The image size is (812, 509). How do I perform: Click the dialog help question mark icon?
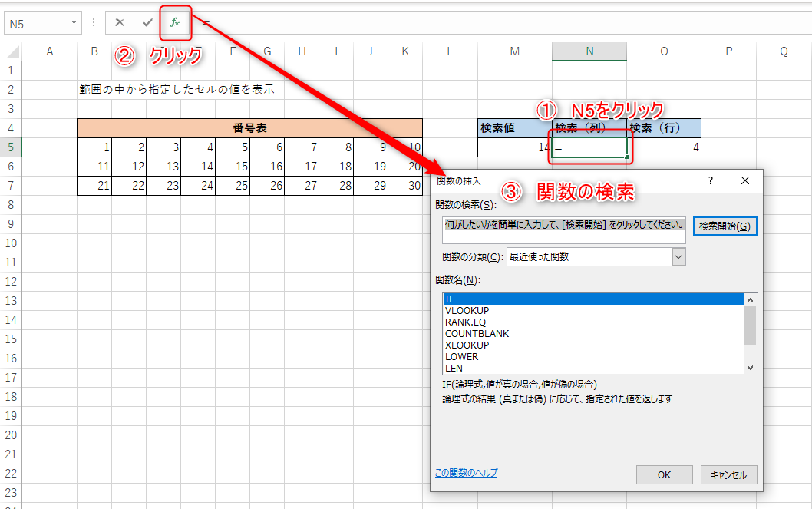pos(711,180)
